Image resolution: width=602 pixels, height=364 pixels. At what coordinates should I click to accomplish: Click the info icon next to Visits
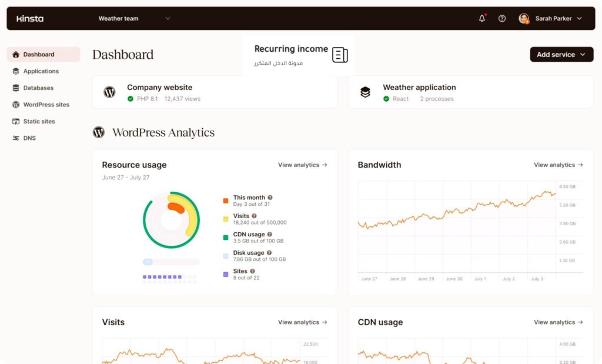254,216
